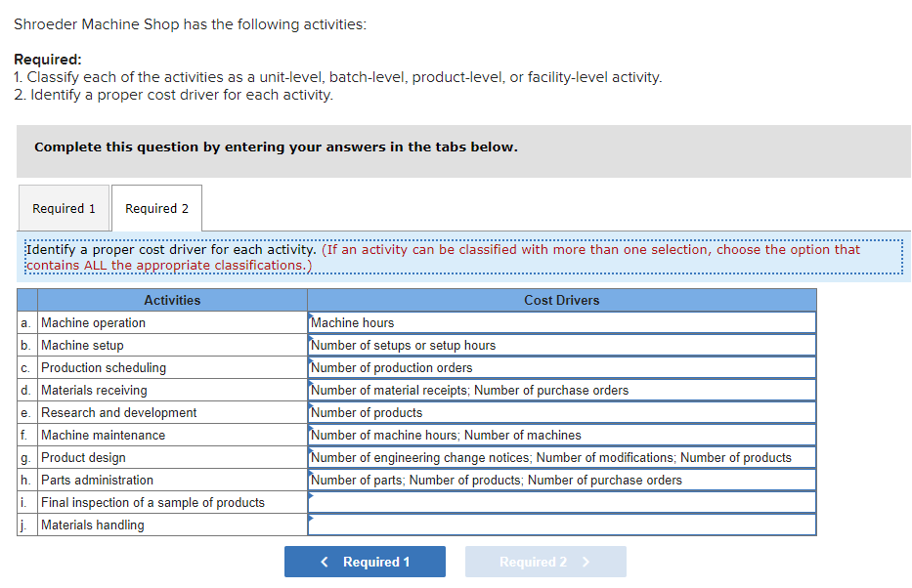912x588 pixels.
Task: Click the activity name Materials handling
Action: tap(90, 524)
